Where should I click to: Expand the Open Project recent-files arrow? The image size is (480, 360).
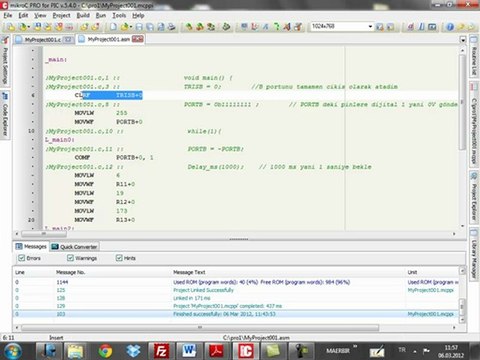[29, 27]
